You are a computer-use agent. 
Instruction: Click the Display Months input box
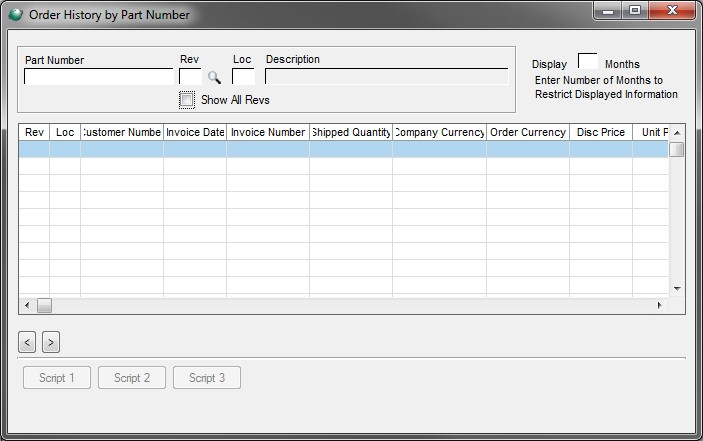pyautogui.click(x=587, y=61)
